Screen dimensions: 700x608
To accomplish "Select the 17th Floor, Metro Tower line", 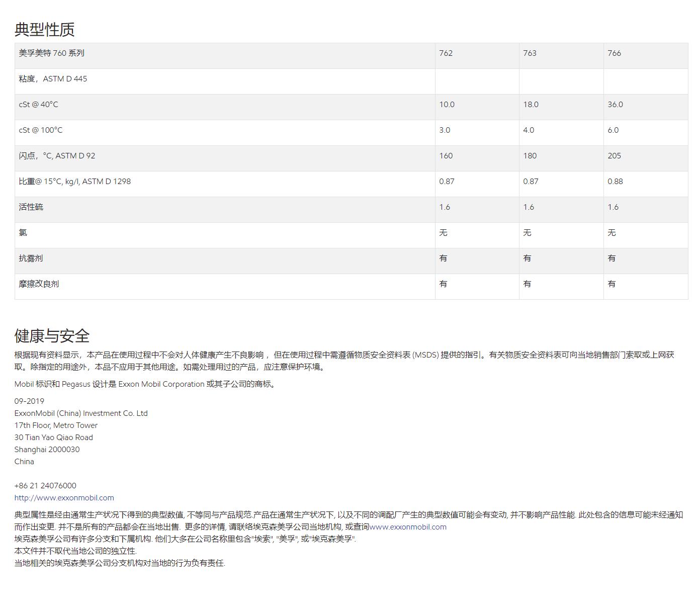I will 56,425.
